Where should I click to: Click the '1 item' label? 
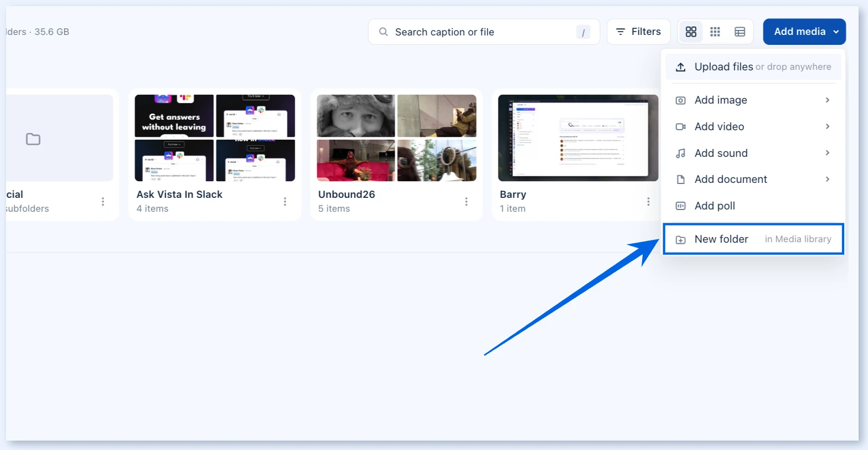tap(513, 209)
